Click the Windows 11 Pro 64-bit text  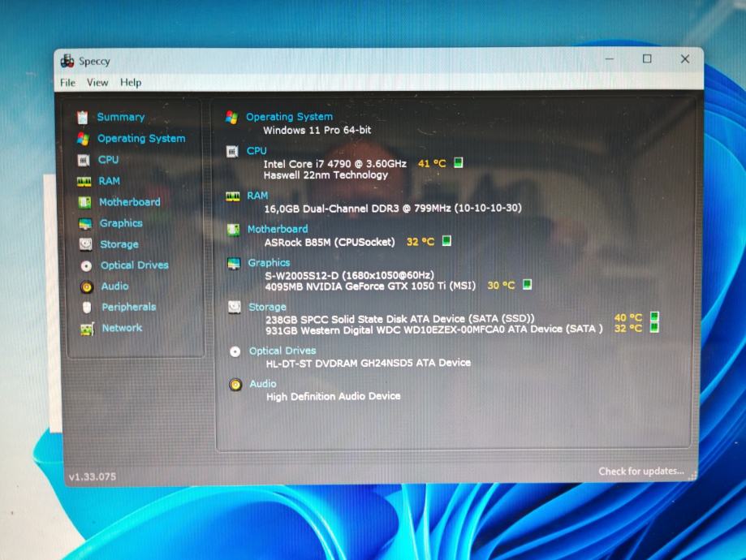coord(317,130)
